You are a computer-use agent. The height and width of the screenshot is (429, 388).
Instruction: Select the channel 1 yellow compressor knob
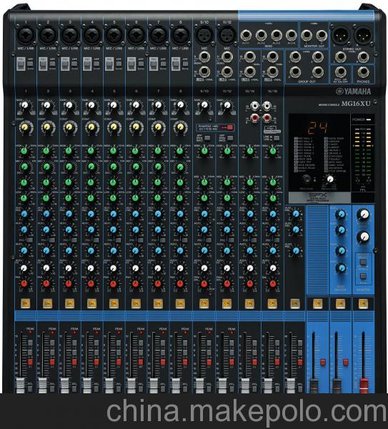pos(25,127)
